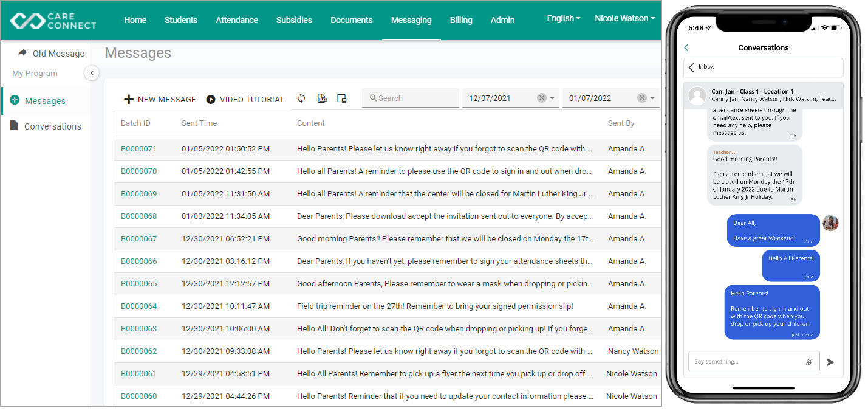Click the Care Connect logo
The image size is (868, 411).
(53, 21)
